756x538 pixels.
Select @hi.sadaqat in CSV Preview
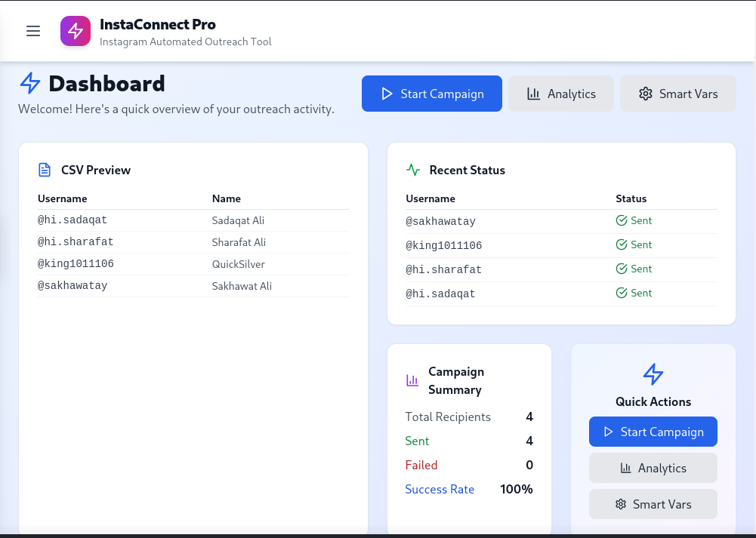point(73,220)
